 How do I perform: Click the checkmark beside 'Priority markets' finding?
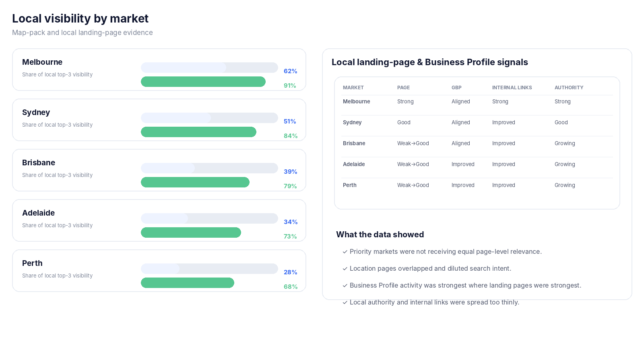click(x=345, y=252)
